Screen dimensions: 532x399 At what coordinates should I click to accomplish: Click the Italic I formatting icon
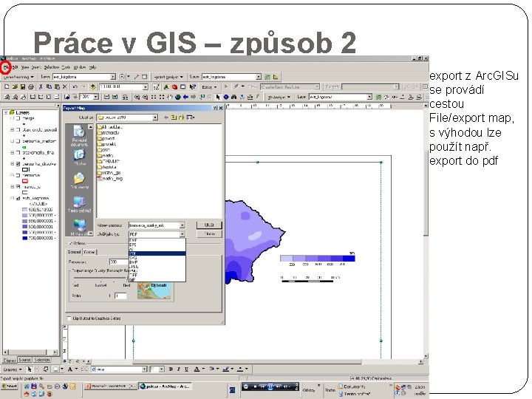tap(179, 369)
